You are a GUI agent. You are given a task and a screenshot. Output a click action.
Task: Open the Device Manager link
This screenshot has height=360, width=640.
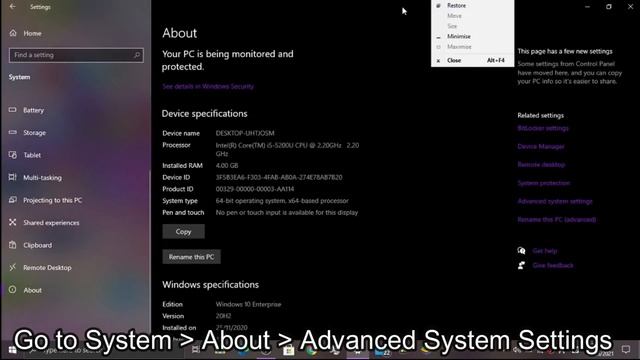[541, 146]
